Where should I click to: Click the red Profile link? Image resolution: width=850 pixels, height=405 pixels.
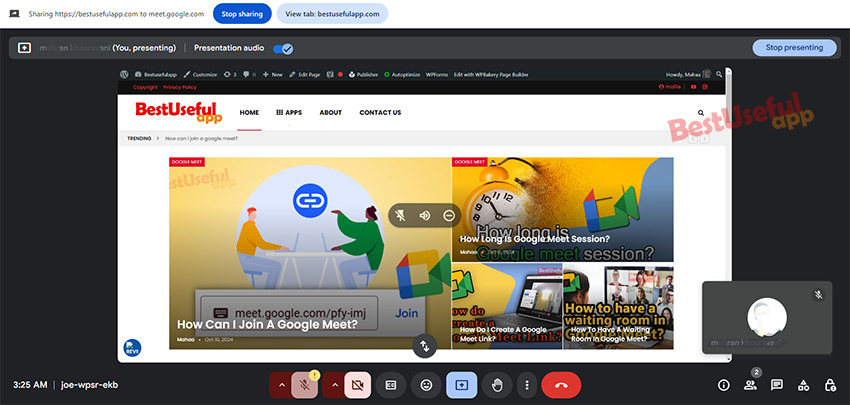coord(669,87)
